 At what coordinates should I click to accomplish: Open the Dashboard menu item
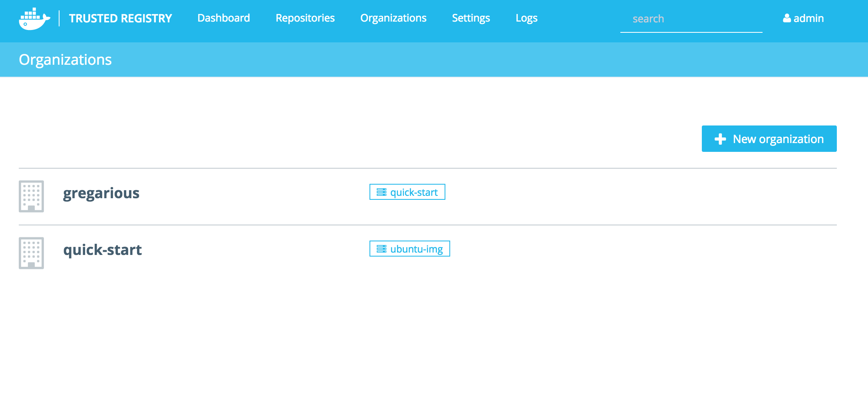point(224,18)
